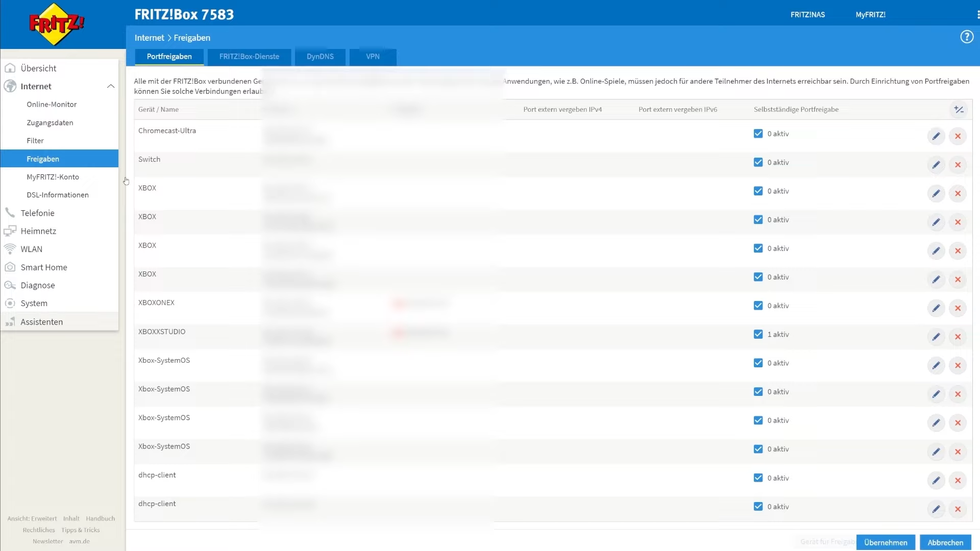Open the MyFRITZ! link in header
The height and width of the screenshot is (551, 980).
click(870, 15)
